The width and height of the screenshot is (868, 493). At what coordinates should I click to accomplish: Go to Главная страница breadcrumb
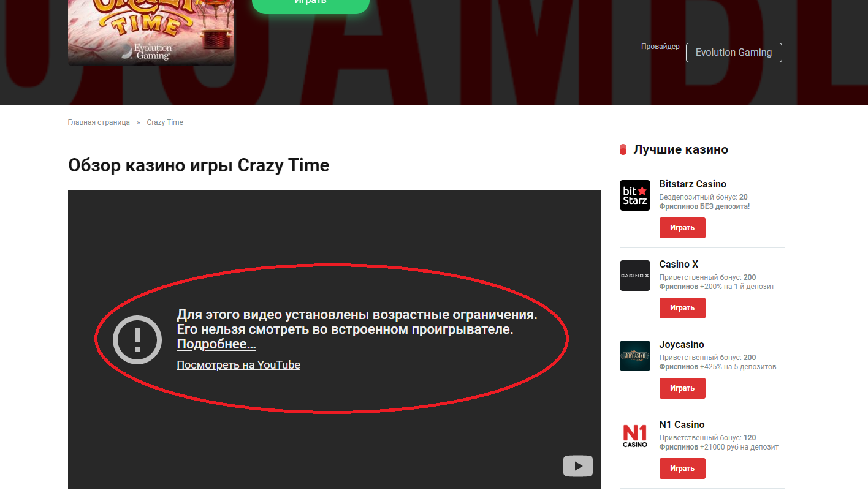(99, 122)
